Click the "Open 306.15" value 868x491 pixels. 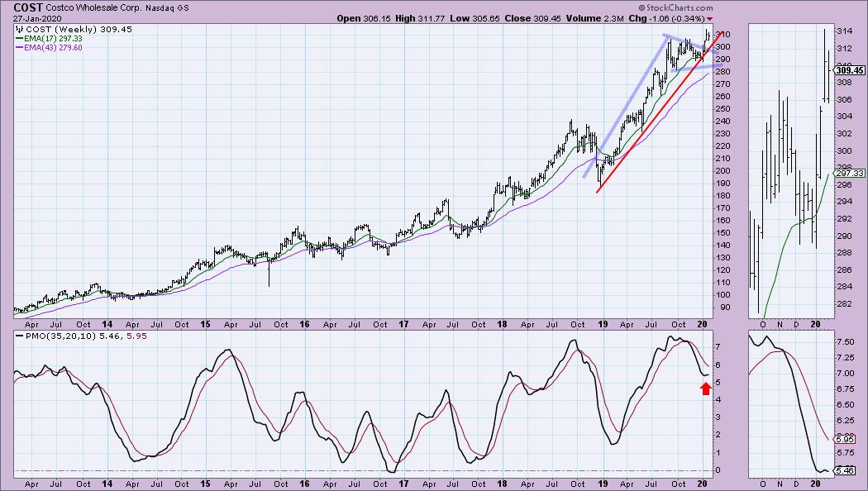point(364,18)
